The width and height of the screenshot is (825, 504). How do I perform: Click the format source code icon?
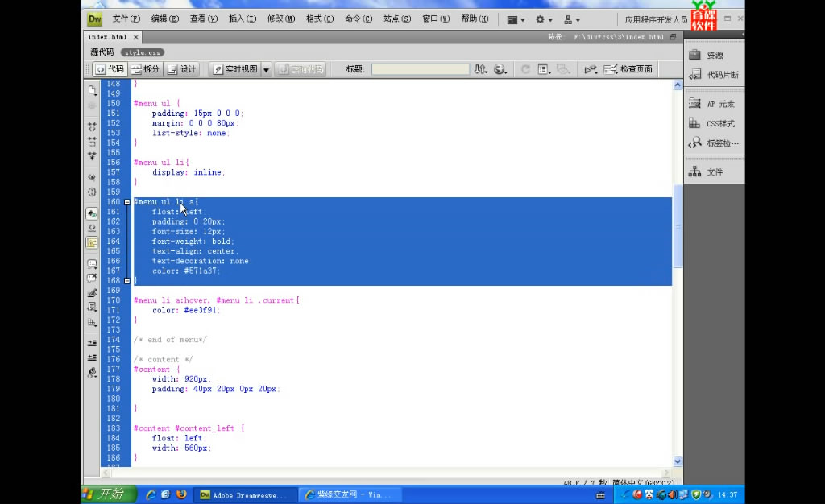[92, 373]
